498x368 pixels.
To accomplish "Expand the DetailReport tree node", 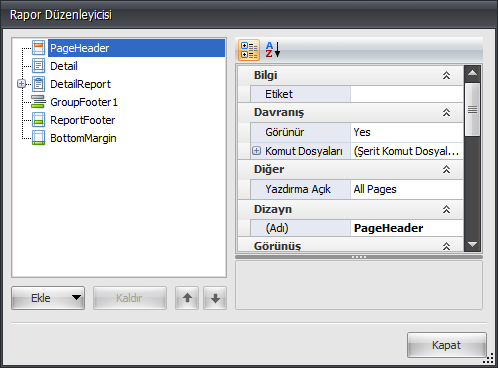I will click(21, 84).
